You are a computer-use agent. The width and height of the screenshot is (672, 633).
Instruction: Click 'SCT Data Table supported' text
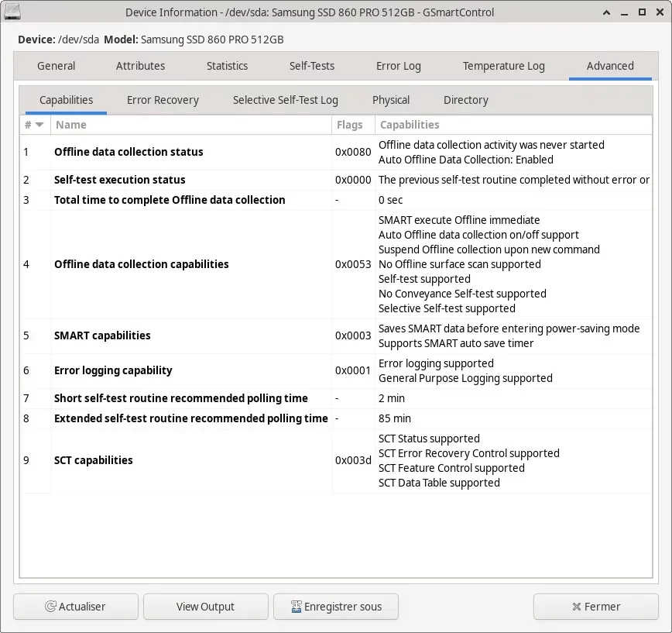[x=439, y=483]
